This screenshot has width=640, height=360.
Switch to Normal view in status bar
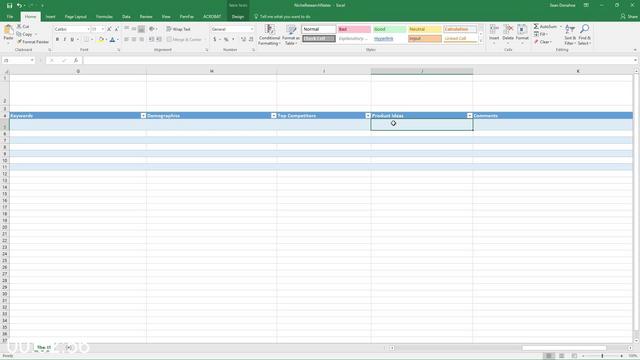pos(549,356)
